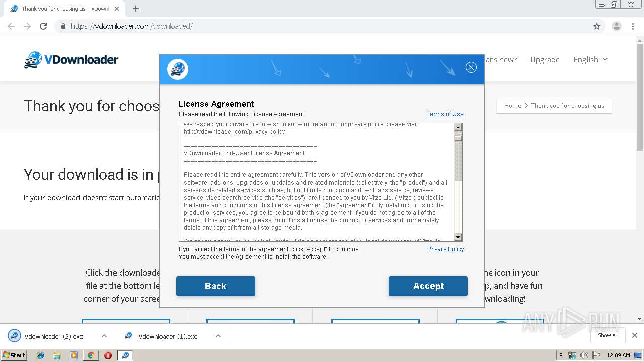Expand the English language dropdown

[591, 59]
